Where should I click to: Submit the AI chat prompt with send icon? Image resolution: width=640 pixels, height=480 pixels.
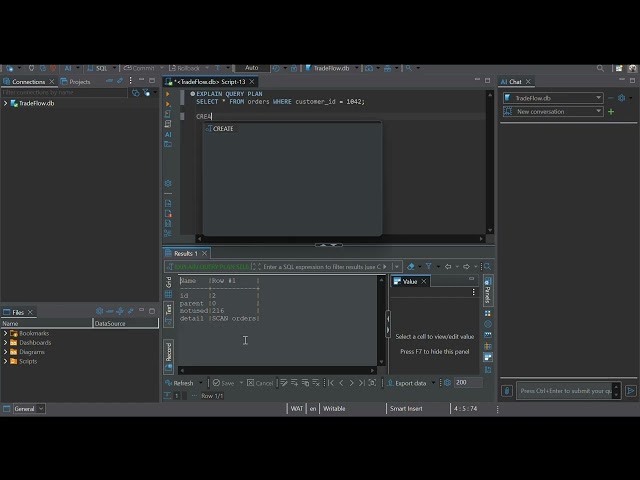631,391
